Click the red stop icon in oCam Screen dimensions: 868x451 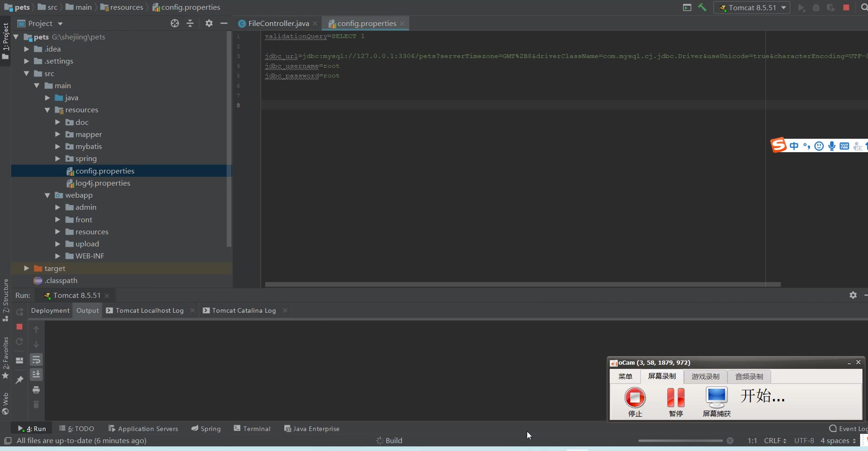(x=635, y=398)
